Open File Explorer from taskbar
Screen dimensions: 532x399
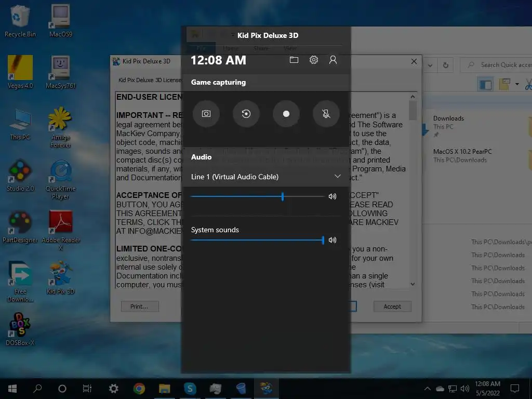click(x=165, y=389)
